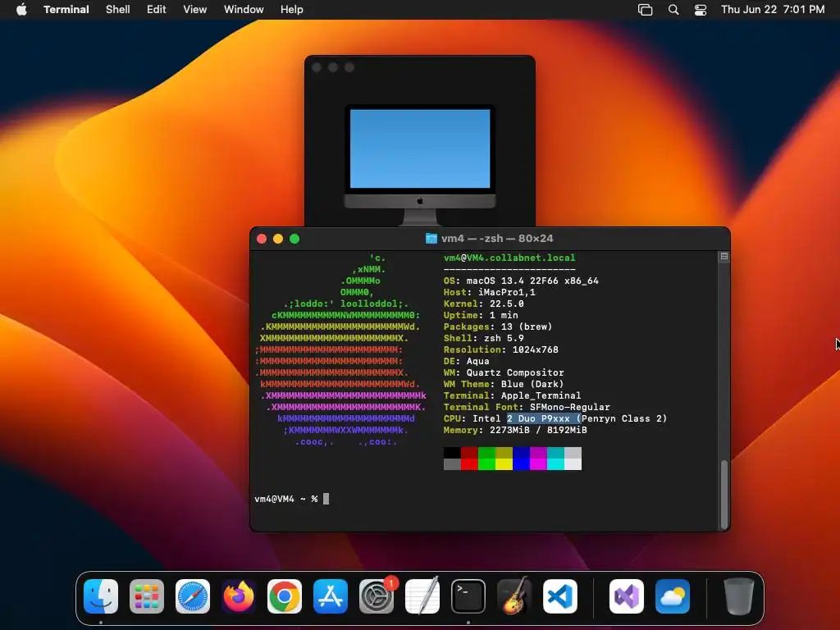Open the Terminal application menu
Screen dimensions: 840x630
coord(66,9)
